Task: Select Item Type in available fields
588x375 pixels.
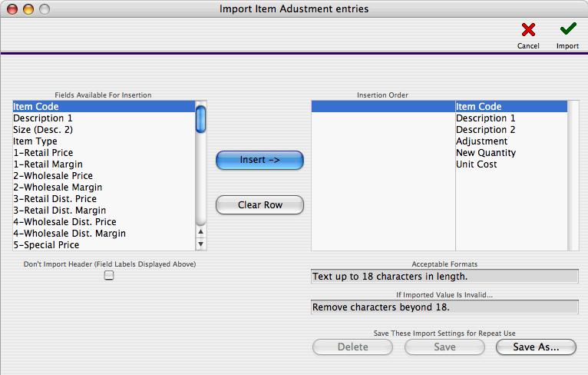Action: pyautogui.click(x=104, y=141)
